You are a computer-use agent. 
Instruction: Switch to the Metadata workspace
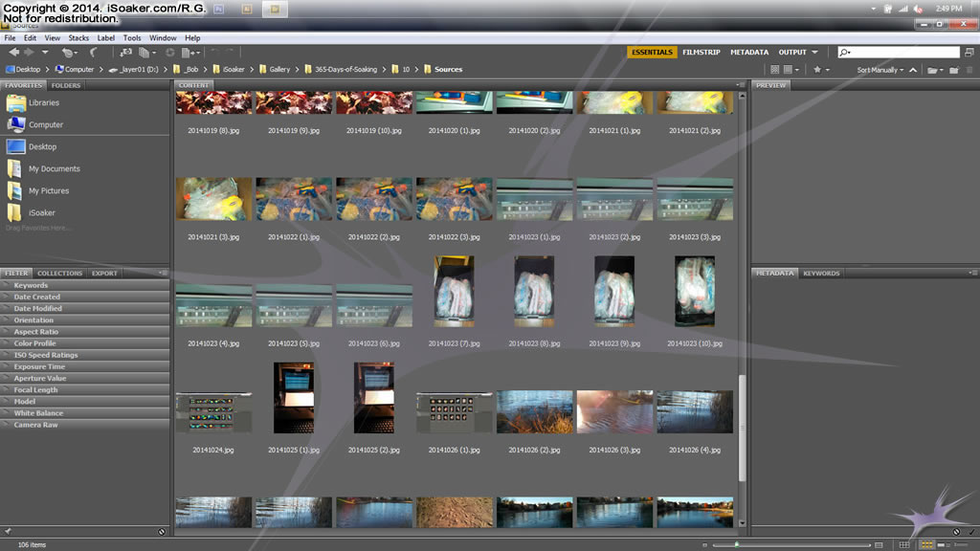pos(749,53)
